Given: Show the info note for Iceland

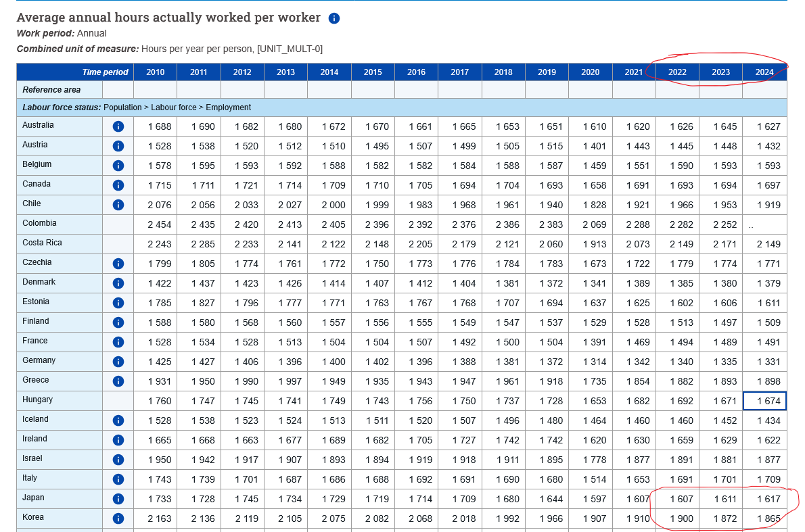Looking at the screenshot, I should (x=118, y=420).
